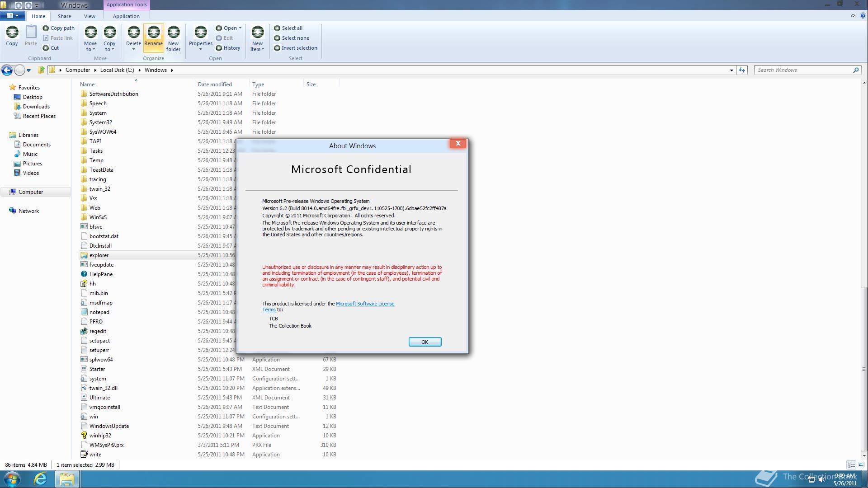This screenshot has width=868, height=488.
Task: Click History in the Open group
Action: tap(228, 48)
